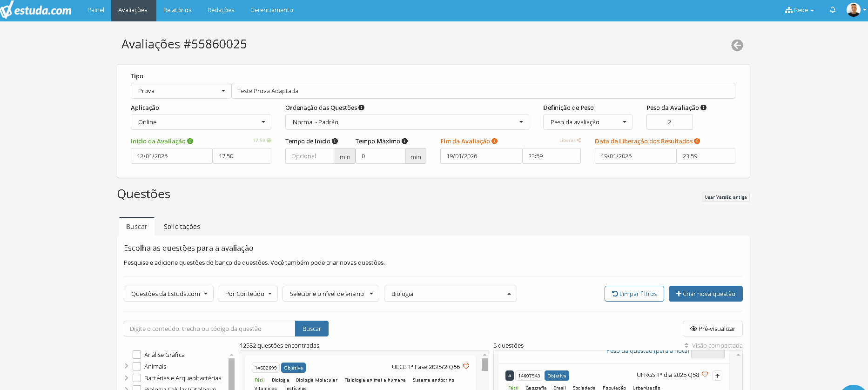Show info icon beside Fim da Avaliação
Viewport: 868px width, 390px height.
pyautogui.click(x=494, y=141)
